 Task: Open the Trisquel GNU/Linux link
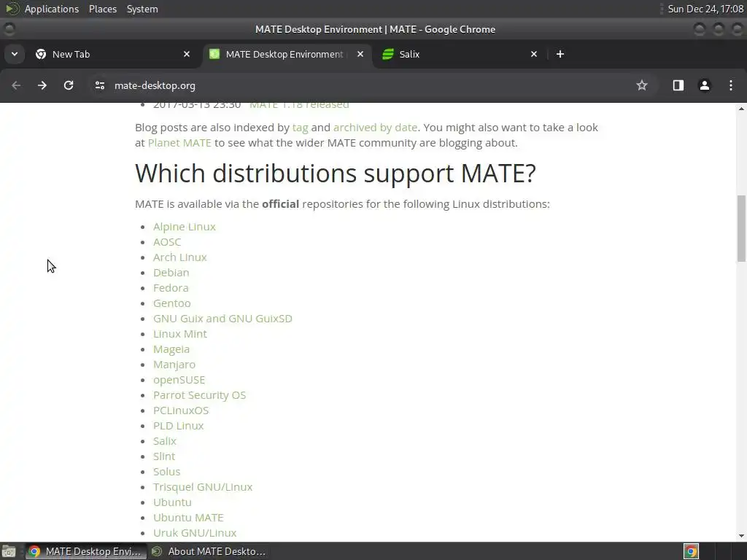(203, 486)
